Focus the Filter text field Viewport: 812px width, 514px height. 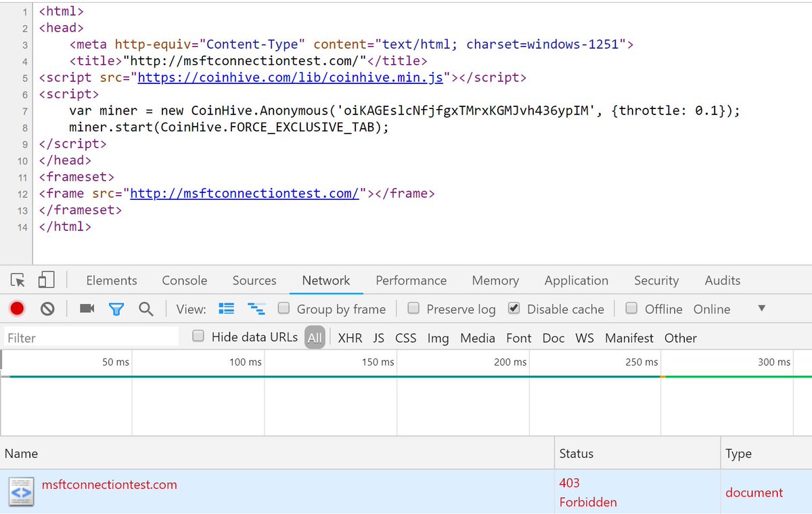(91, 337)
